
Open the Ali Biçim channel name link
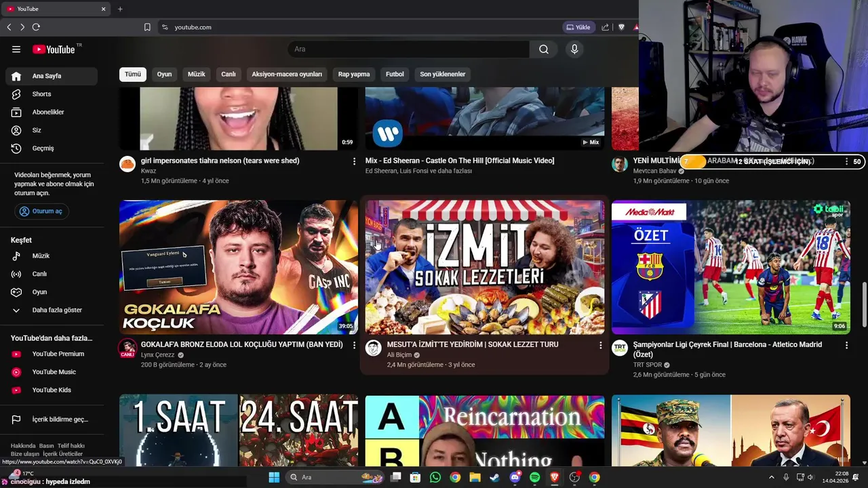[x=399, y=355]
